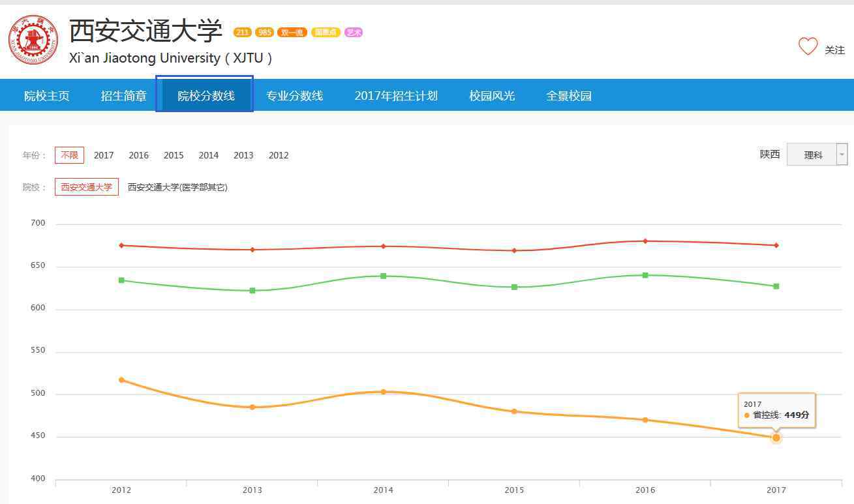Click the green line's 2016 square marker
This screenshot has height=504, width=854.
tap(645, 275)
